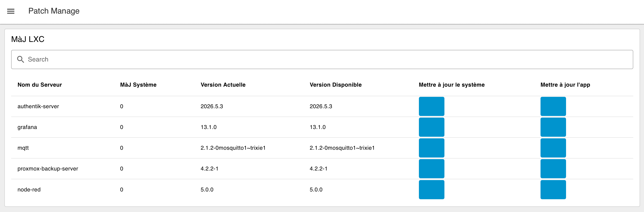Viewport: 644px width, 212px height.
Task: Update app for authentik-server
Action: click(553, 106)
